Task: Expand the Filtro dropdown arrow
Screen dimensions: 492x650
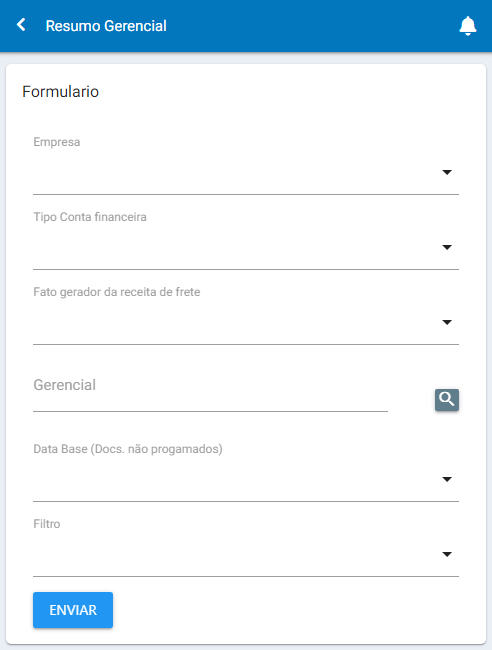Action: pos(447,554)
